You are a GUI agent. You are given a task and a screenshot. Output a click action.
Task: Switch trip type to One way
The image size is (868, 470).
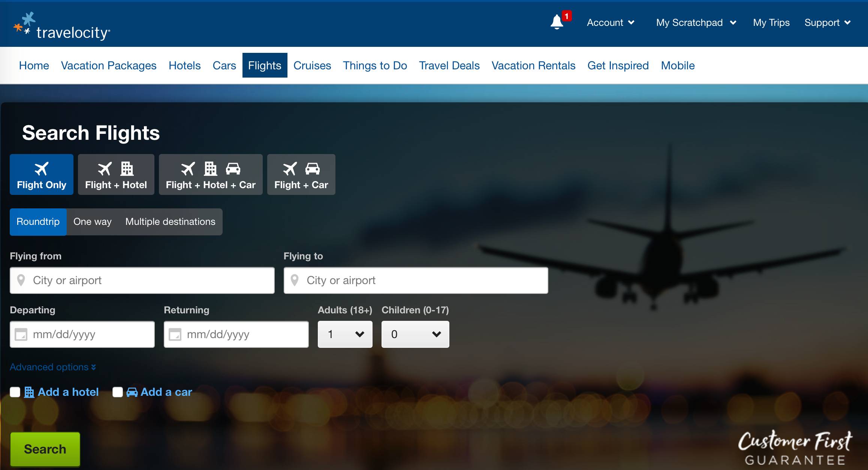(92, 222)
